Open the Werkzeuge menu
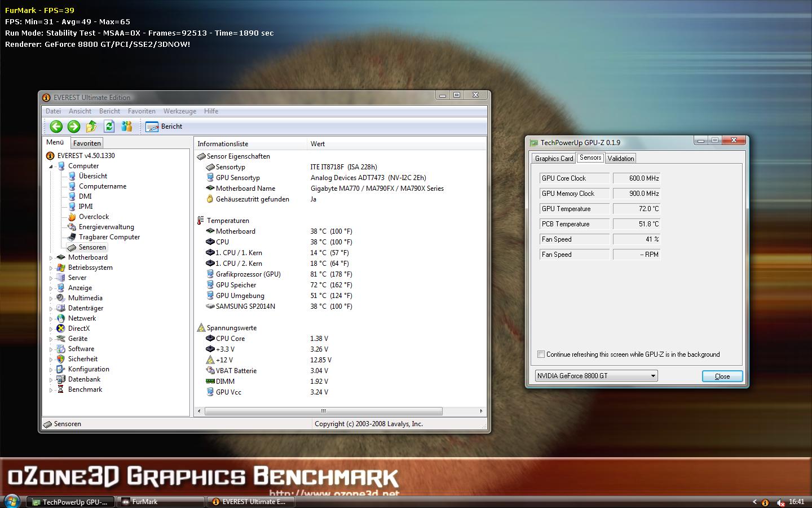Viewport: 812px width, 508px height. click(x=180, y=111)
